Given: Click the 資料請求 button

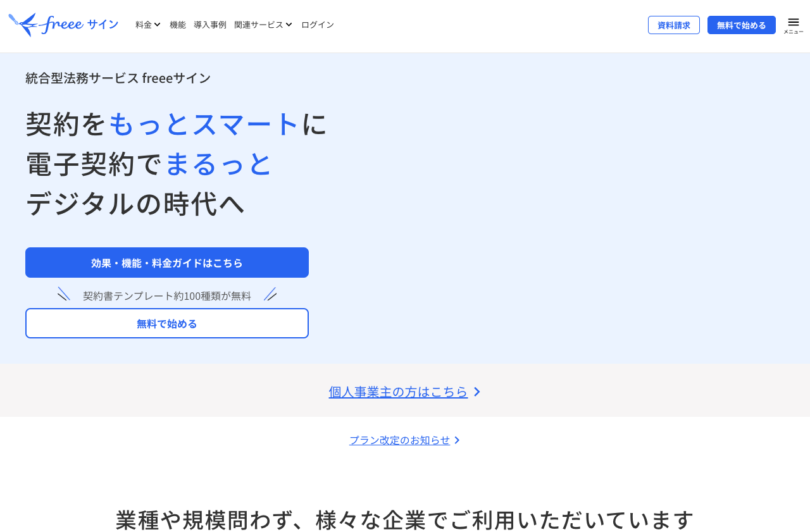Looking at the screenshot, I should (673, 25).
